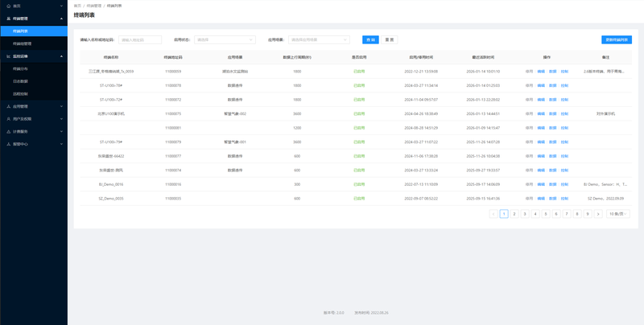Click the 报警中心 sidebar icon
The image size is (644, 325).
click(9, 144)
